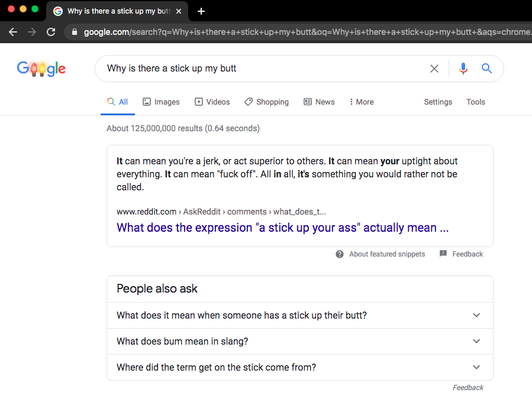
Task: Click the feedback flag icon under the snippet
Action: (443, 254)
